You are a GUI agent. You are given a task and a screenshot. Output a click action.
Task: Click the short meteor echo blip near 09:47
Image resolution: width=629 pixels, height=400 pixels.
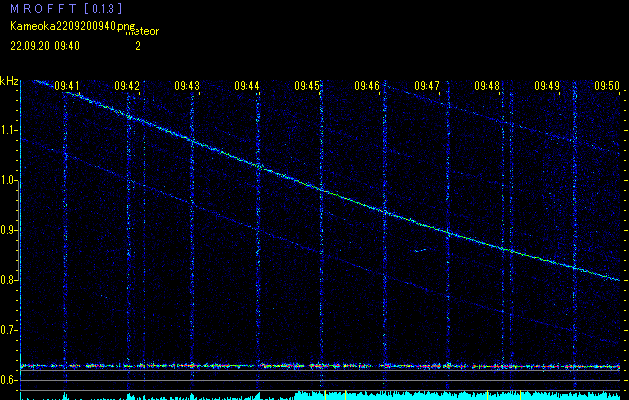[x=420, y=250]
